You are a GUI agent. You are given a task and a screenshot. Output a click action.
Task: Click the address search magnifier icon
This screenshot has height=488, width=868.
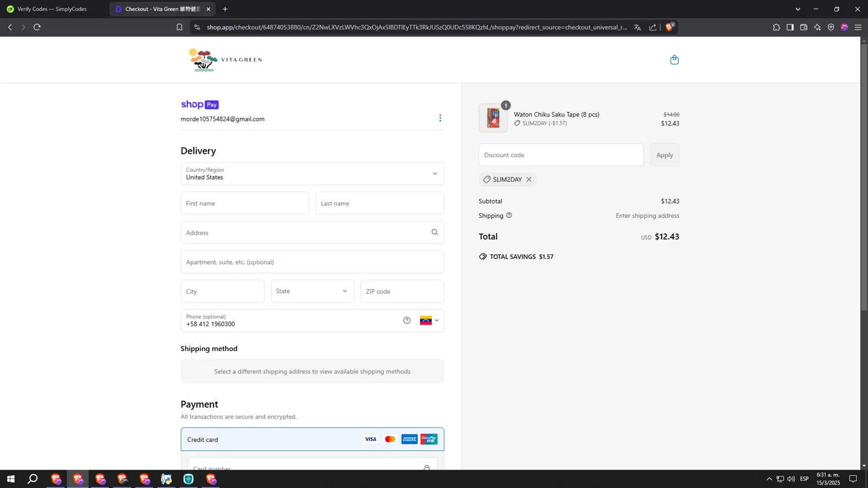pos(435,232)
